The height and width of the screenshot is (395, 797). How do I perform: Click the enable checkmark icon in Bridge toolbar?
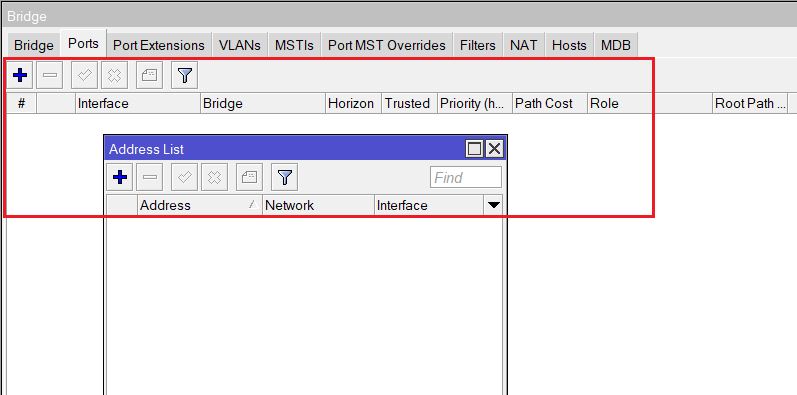click(84, 76)
